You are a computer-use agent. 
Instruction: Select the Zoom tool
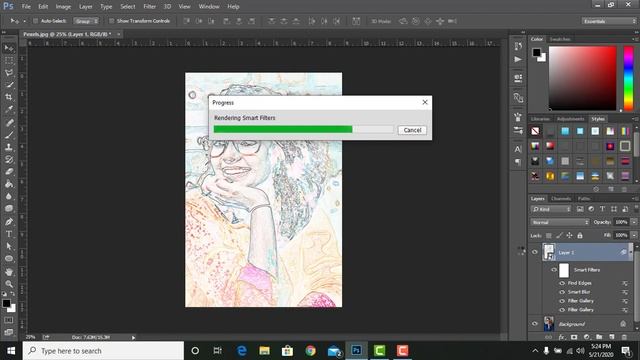click(9, 284)
